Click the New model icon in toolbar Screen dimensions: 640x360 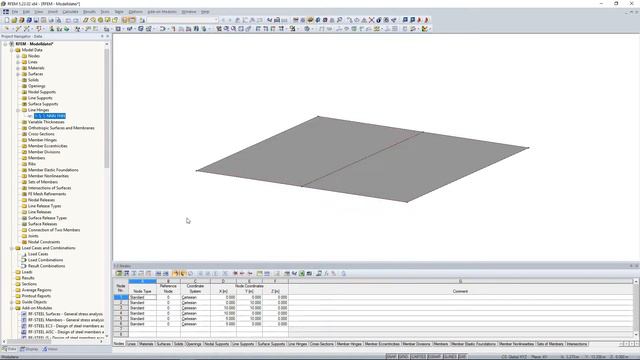tap(7, 20)
